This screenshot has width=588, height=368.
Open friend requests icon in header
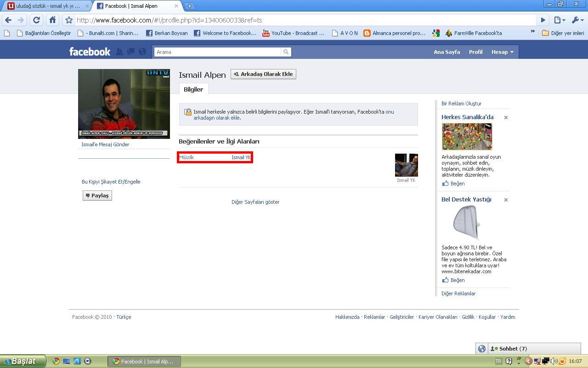click(119, 52)
